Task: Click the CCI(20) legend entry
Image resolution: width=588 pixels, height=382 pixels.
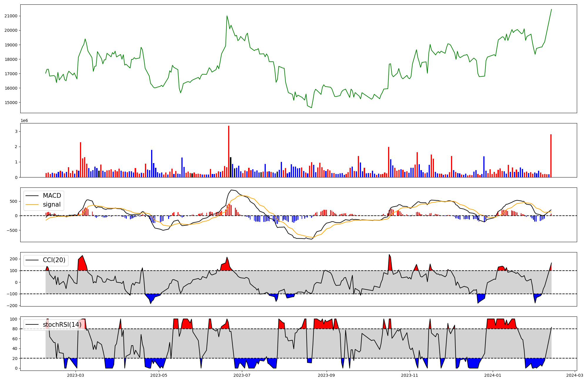Action: click(x=54, y=260)
